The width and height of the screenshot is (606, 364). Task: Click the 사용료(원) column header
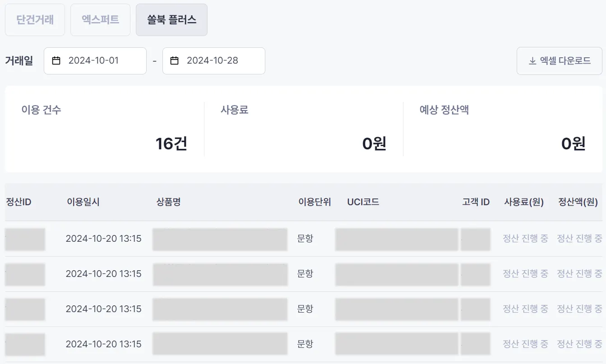pos(524,202)
